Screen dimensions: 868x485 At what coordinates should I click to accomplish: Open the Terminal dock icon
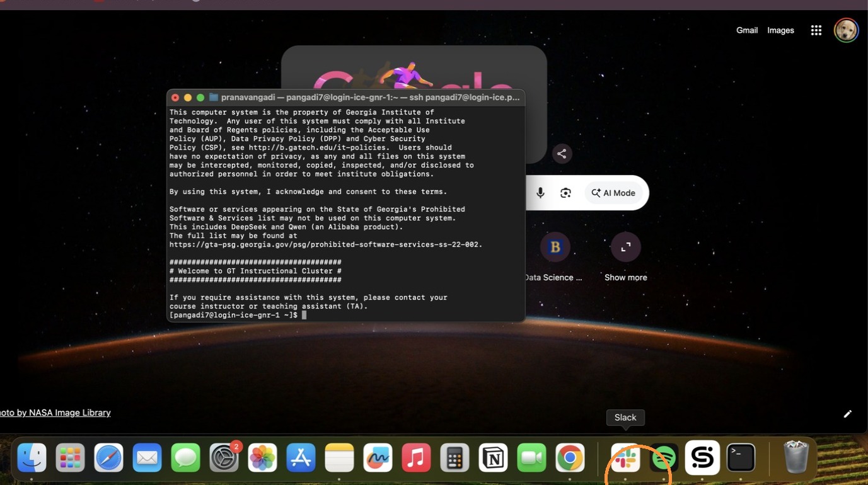[741, 458]
